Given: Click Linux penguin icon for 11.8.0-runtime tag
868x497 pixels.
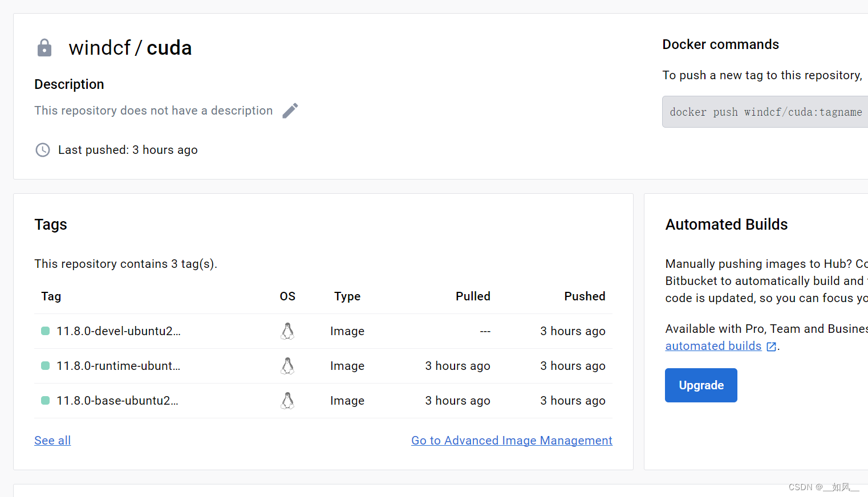Looking at the screenshot, I should pos(287,366).
